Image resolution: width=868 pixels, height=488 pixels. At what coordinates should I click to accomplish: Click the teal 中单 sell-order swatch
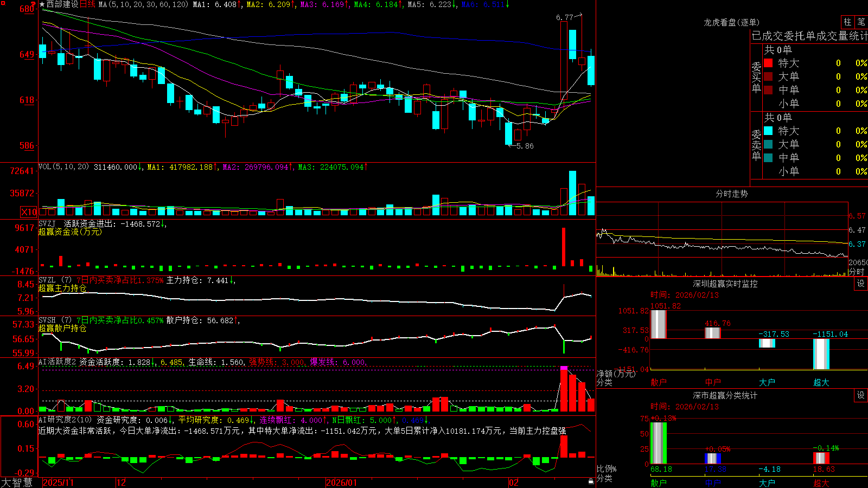768,158
